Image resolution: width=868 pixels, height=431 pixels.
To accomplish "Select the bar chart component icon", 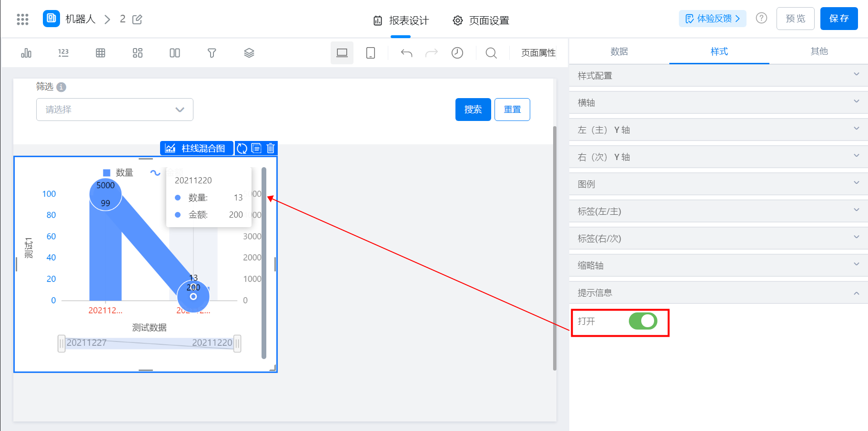I will pos(26,53).
